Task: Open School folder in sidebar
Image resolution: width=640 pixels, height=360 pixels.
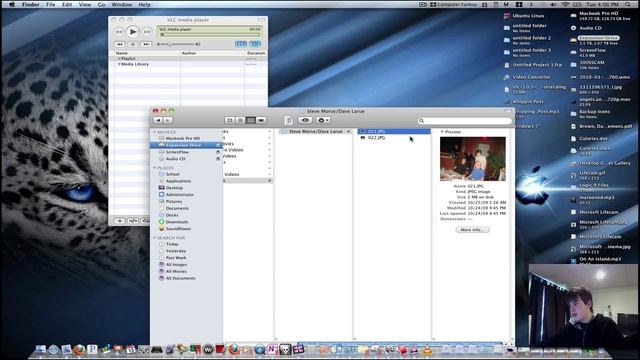Action: pos(172,174)
